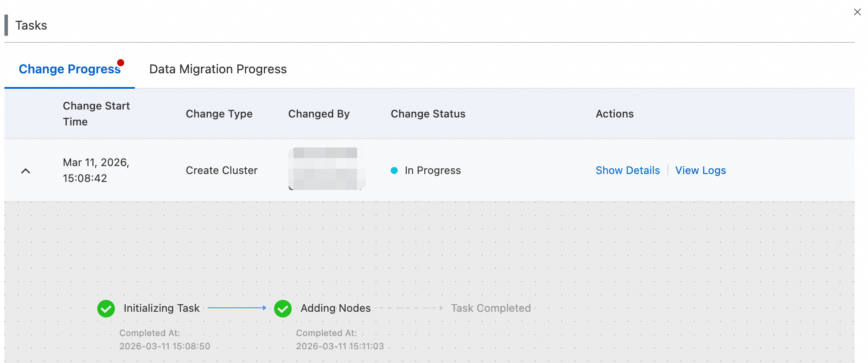
Task: Click the Change Start Time column header
Action: pos(96,114)
